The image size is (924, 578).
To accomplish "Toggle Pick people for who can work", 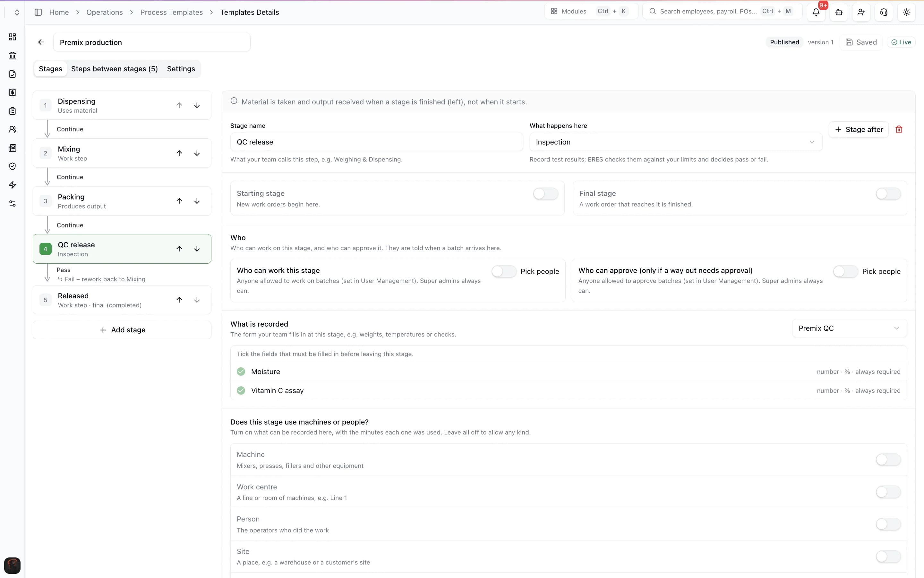I will click(504, 271).
